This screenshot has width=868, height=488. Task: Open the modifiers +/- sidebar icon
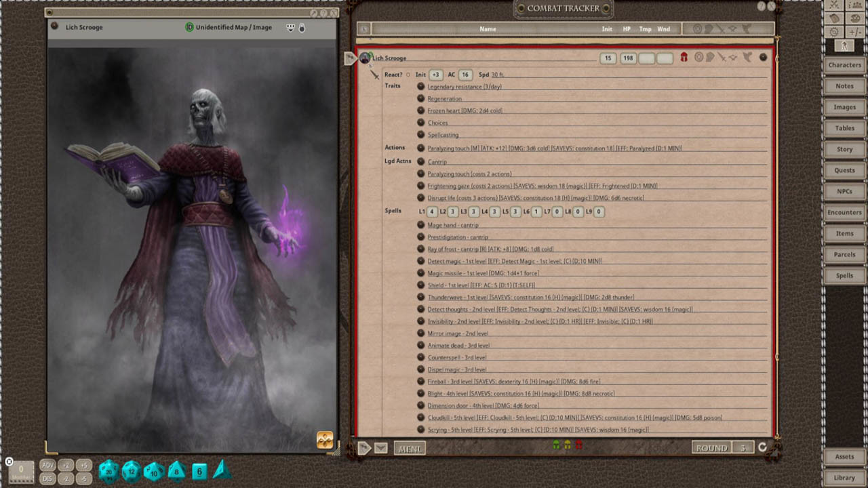(x=855, y=32)
